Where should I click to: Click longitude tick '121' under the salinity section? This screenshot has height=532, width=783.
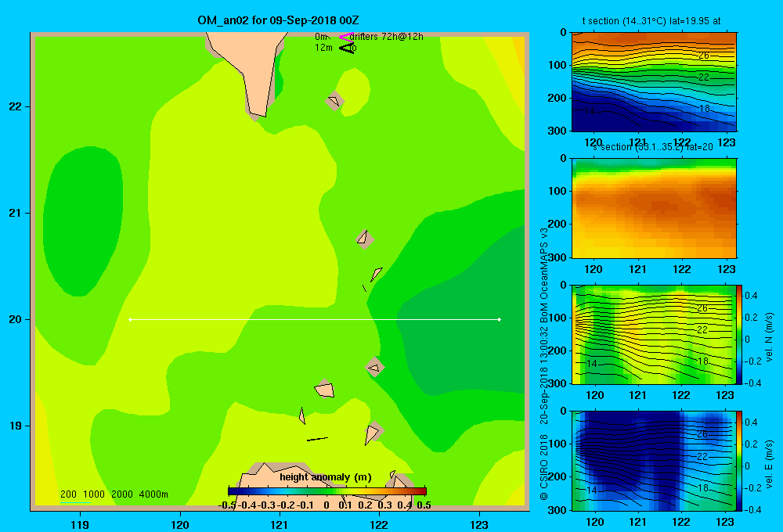click(637, 269)
